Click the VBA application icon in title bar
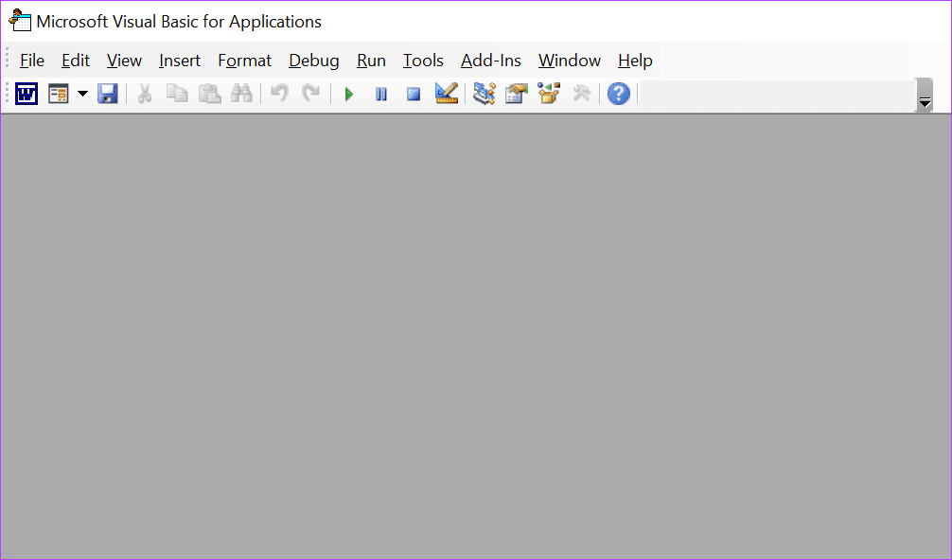952x560 pixels. (20, 21)
